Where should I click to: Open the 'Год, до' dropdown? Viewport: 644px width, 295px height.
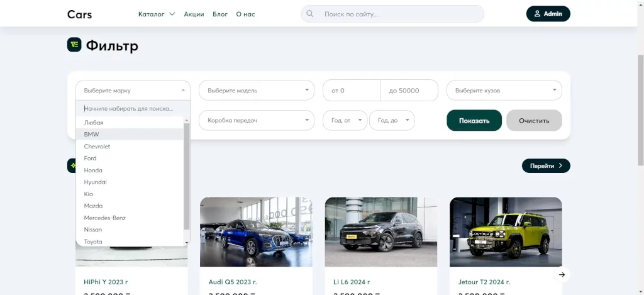(392, 120)
